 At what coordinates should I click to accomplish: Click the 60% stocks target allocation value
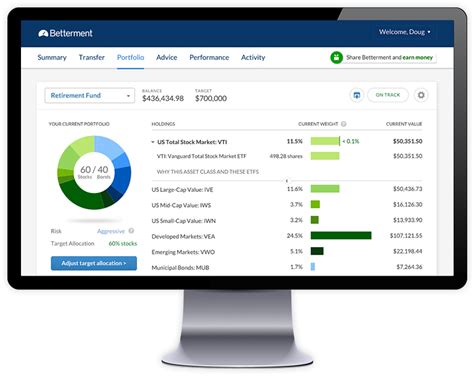(123, 244)
